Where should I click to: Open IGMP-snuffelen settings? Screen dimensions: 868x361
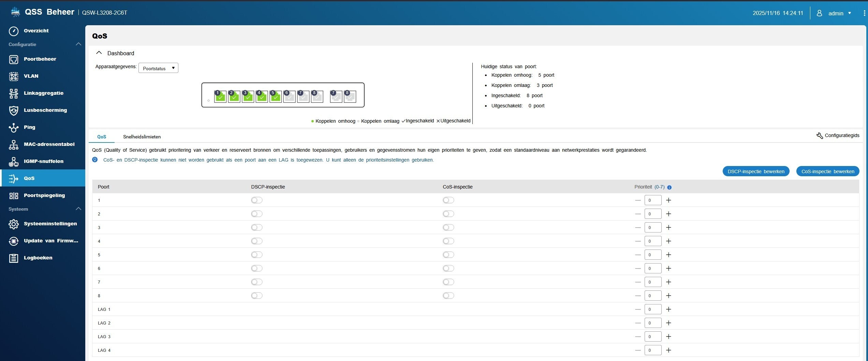43,161
